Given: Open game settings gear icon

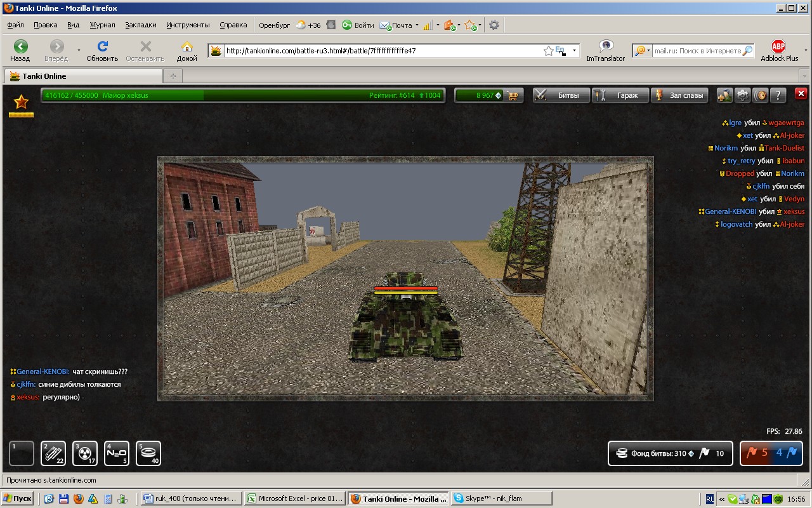Looking at the screenshot, I should tap(742, 95).
